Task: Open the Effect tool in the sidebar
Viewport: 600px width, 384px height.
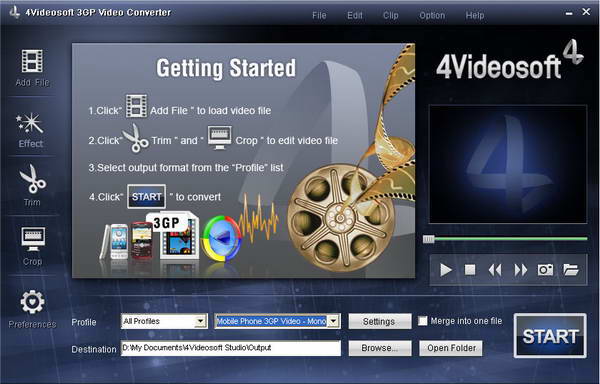Action: coord(31,130)
